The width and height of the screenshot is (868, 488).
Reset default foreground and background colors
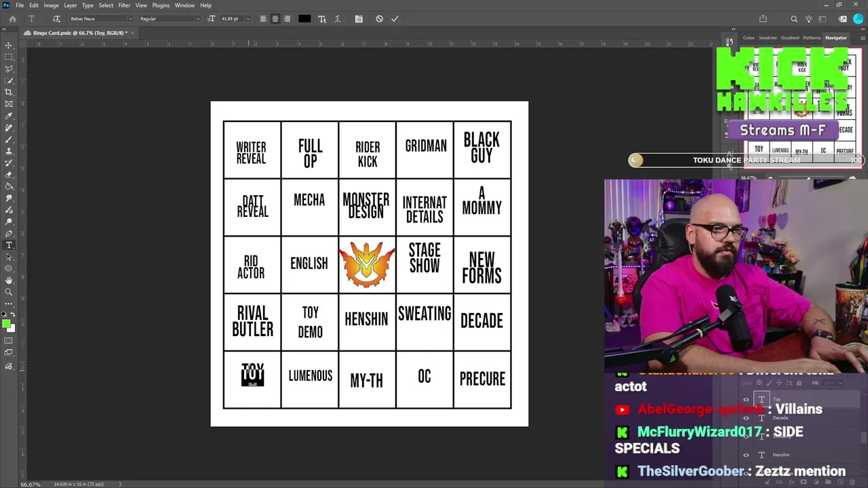click(5, 315)
